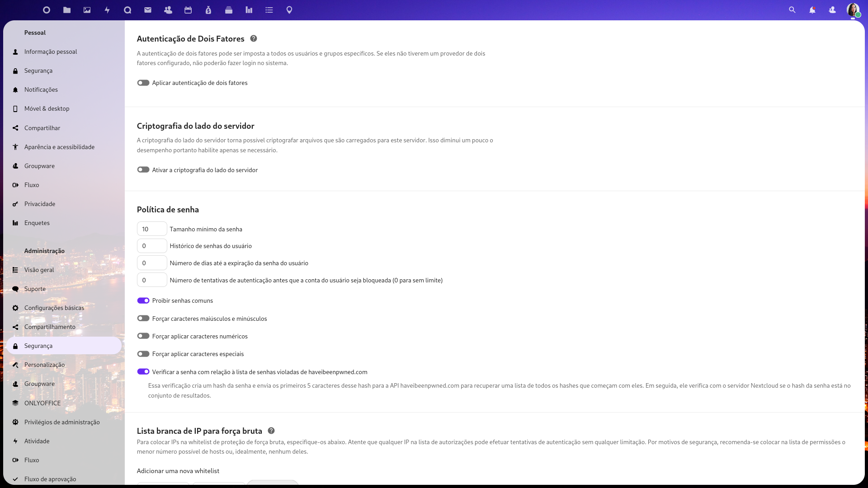This screenshot has height=488, width=868.
Task: Click the notifications bell icon
Action: [812, 10]
